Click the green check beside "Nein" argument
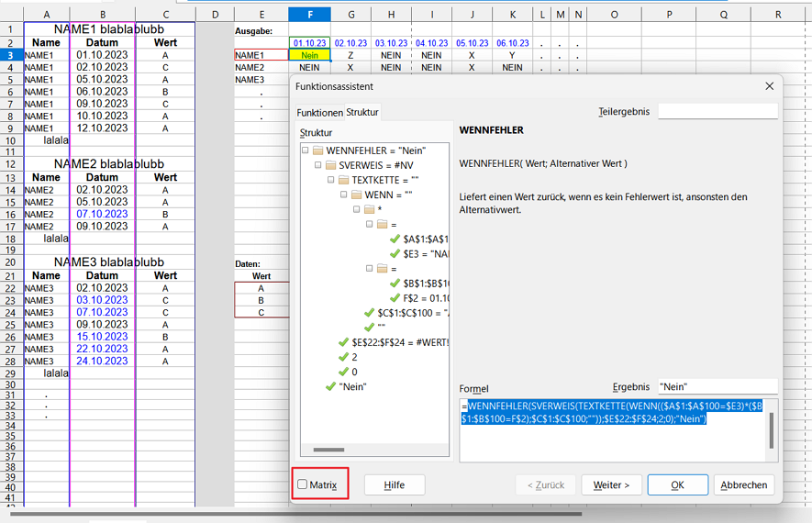Viewport: 812px width, 523px height. pyautogui.click(x=330, y=386)
